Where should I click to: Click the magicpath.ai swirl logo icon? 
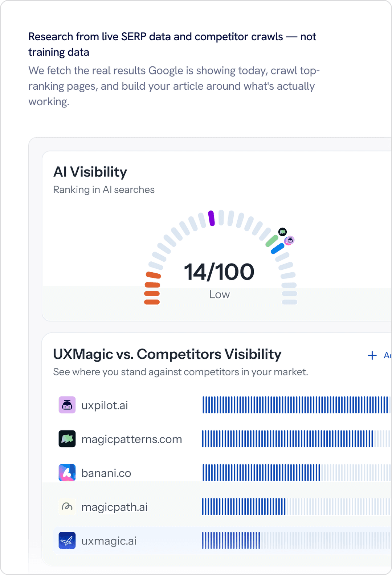[x=67, y=506]
